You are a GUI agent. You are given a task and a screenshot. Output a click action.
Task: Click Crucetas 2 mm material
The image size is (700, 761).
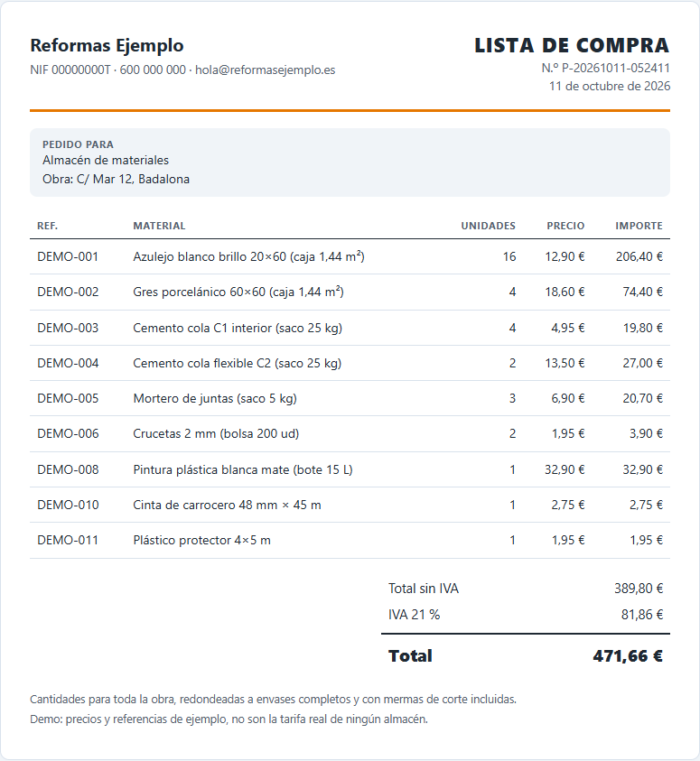[x=216, y=434]
